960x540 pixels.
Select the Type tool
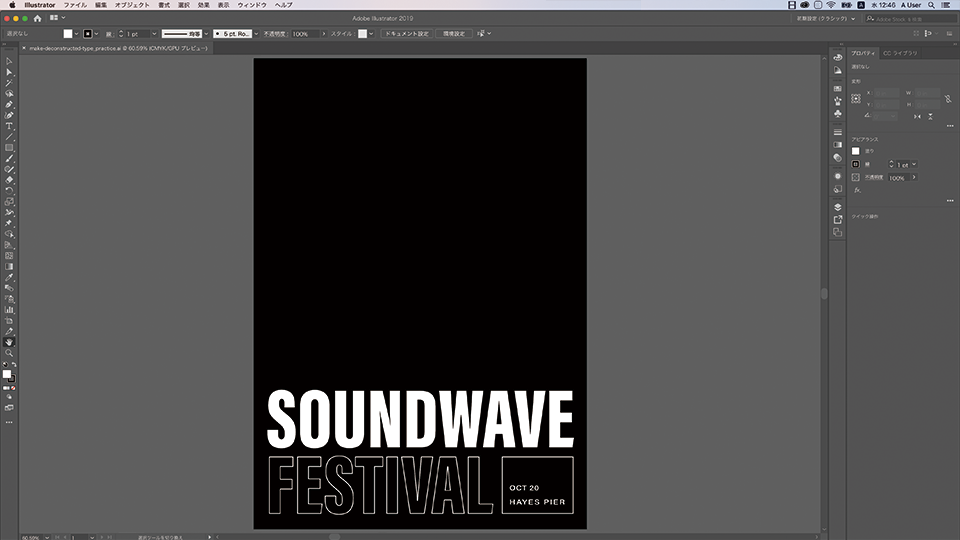(x=9, y=126)
